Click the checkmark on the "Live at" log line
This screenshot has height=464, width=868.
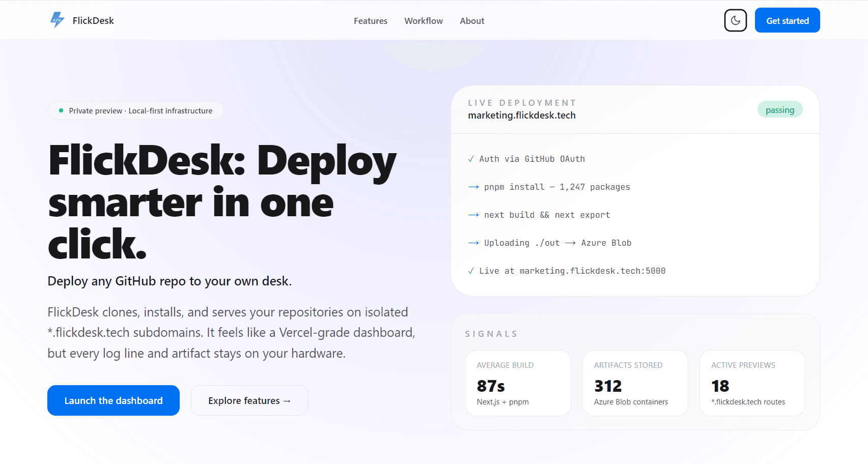pyautogui.click(x=471, y=271)
